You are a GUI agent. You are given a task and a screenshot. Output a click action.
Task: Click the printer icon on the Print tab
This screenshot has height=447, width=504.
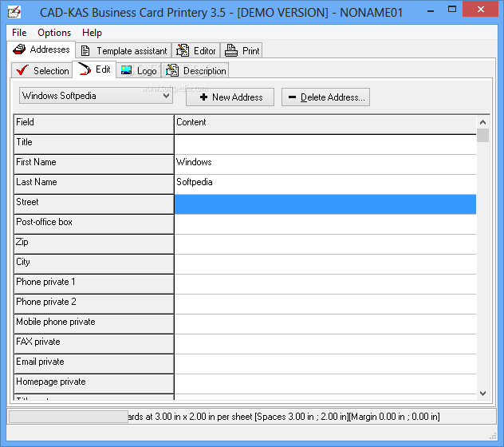[230, 50]
